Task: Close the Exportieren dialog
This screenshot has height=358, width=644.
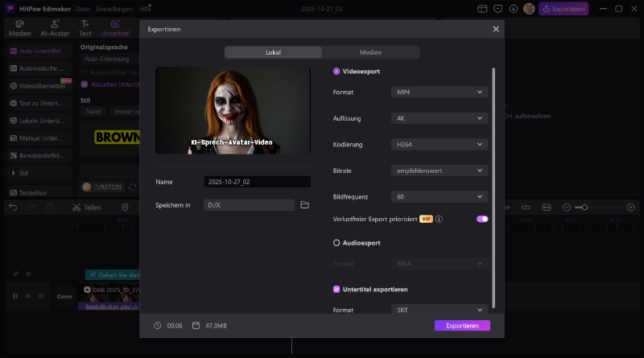Action: click(496, 29)
